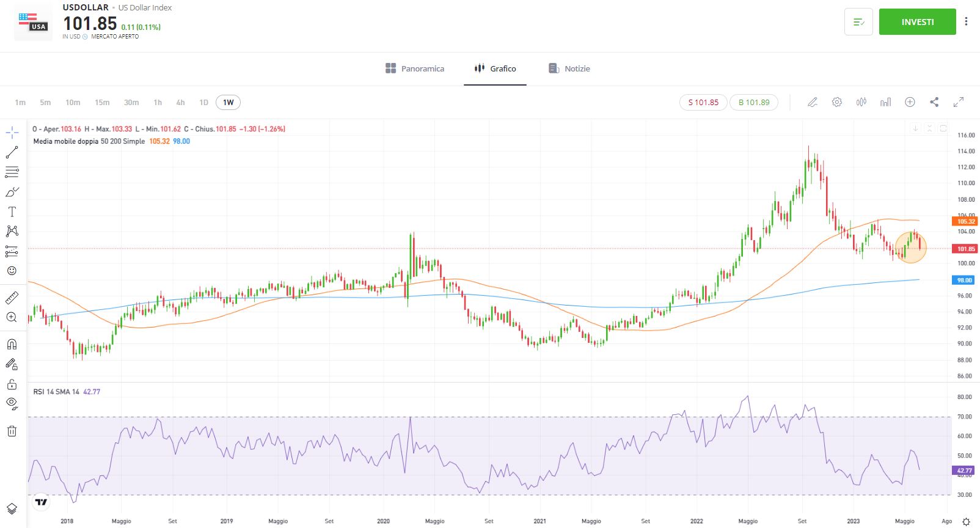The height and width of the screenshot is (528, 980).
Task: Open the three-dot more options menu
Action: (966, 21)
